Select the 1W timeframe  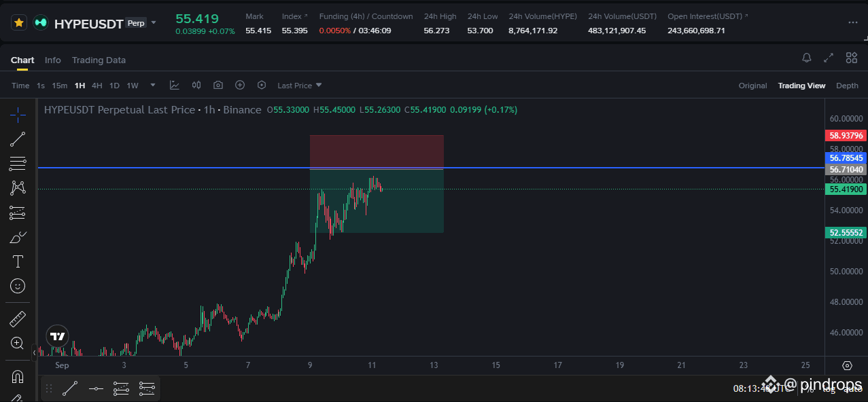(133, 86)
